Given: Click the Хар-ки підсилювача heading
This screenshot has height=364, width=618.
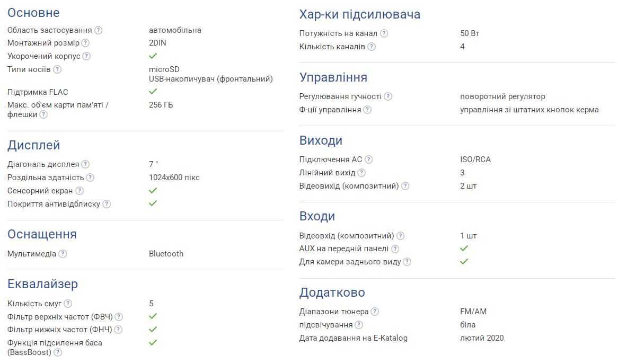Looking at the screenshot, I should click(359, 15).
